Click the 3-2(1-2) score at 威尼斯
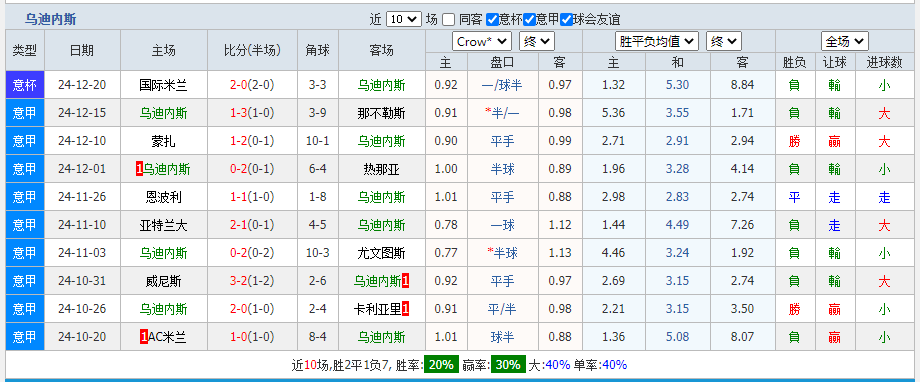The height and width of the screenshot is (382, 920). pos(252,282)
